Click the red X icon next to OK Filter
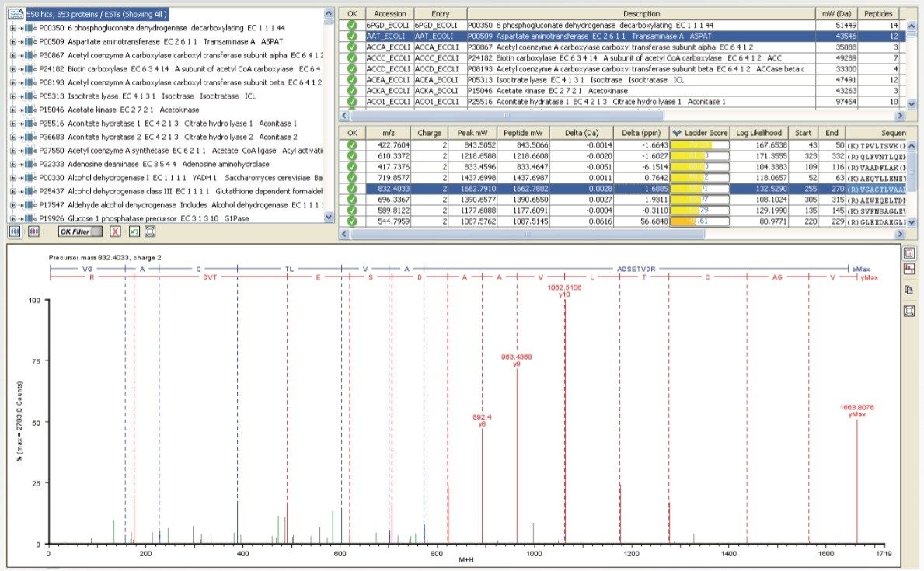This screenshot has width=924, height=571. (x=116, y=232)
